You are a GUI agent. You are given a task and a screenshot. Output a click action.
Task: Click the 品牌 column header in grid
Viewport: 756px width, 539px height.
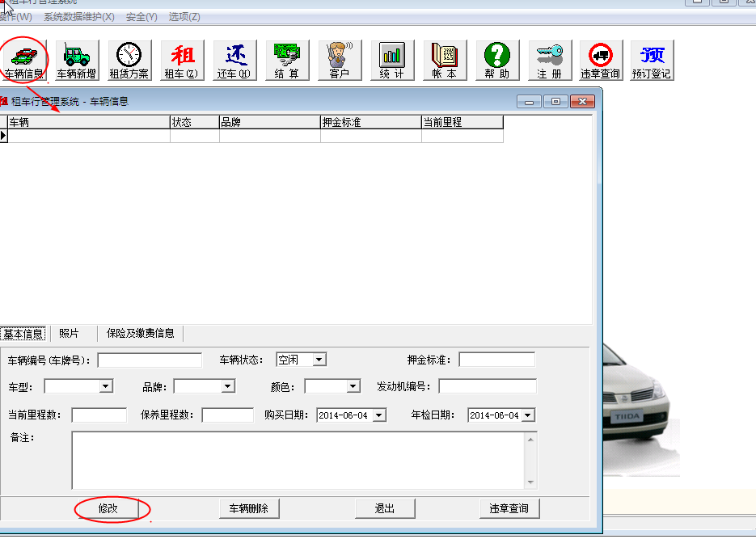270,122
